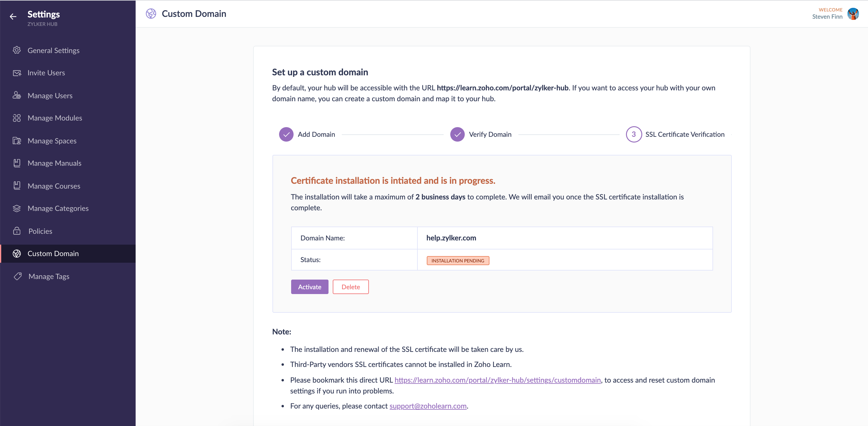Click the support@zoholearn.com email link
The image size is (868, 426).
pyautogui.click(x=428, y=406)
